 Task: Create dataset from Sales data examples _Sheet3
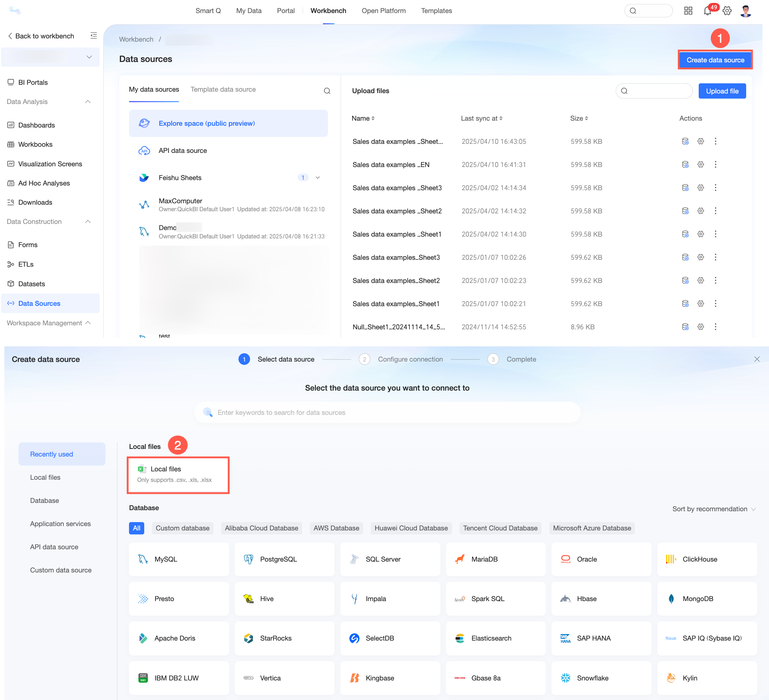[x=685, y=188]
